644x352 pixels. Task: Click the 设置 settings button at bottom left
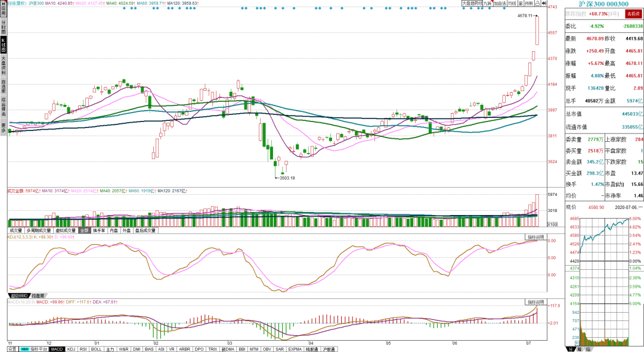[x=13, y=349]
